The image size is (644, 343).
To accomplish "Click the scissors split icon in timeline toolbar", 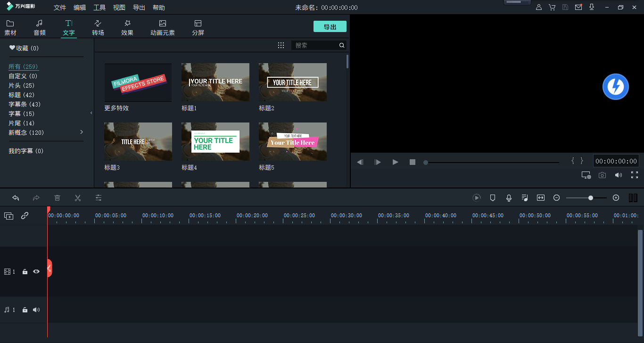I will [x=78, y=198].
